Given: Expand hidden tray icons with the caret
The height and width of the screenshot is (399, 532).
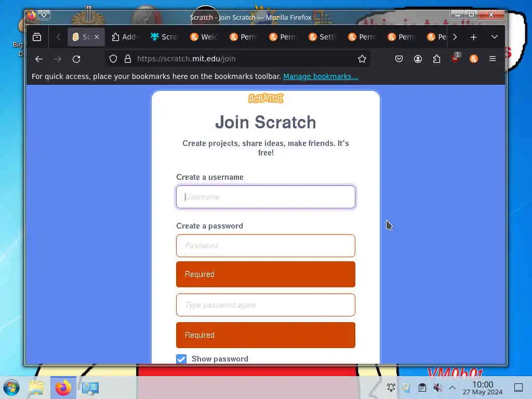Looking at the screenshot, I should (453, 387).
